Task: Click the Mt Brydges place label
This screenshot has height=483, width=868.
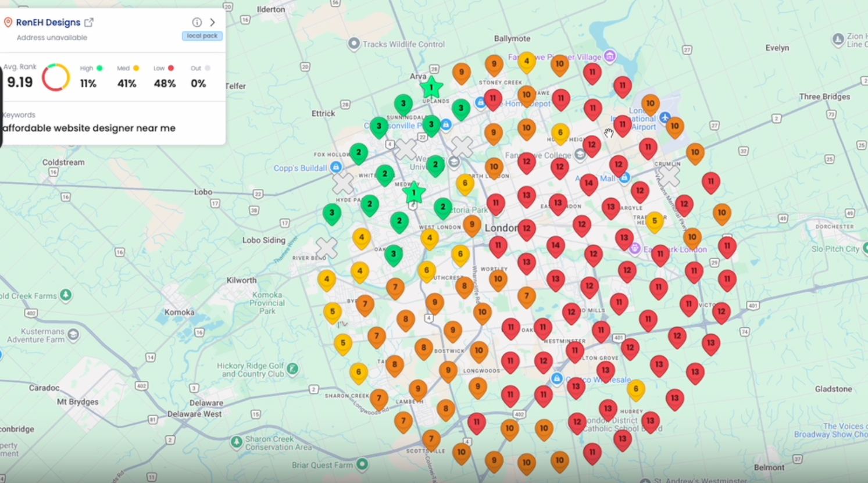Action: (77, 402)
